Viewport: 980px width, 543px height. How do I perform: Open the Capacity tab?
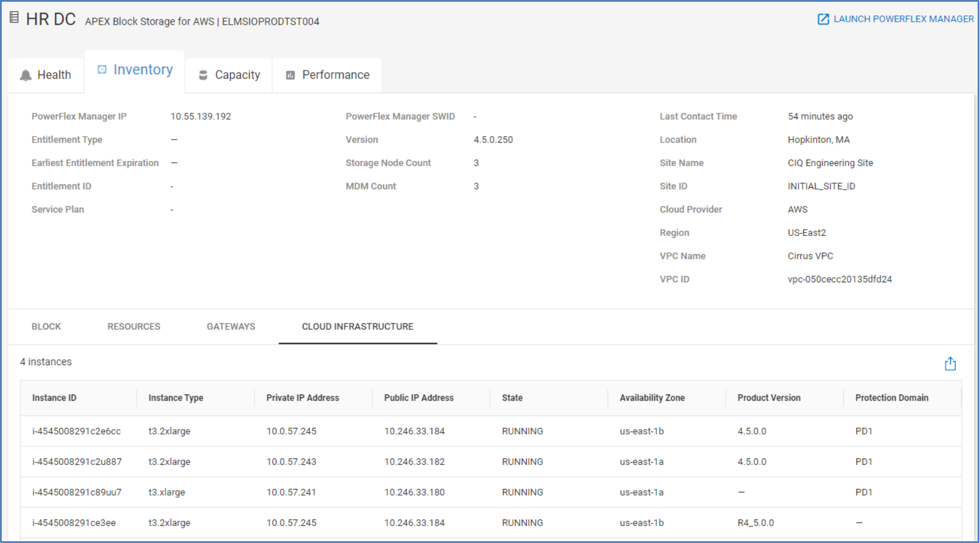[x=229, y=75]
